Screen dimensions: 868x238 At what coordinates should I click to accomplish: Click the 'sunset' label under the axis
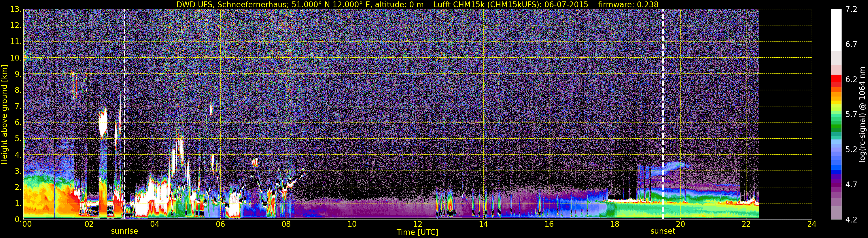[663, 231]
